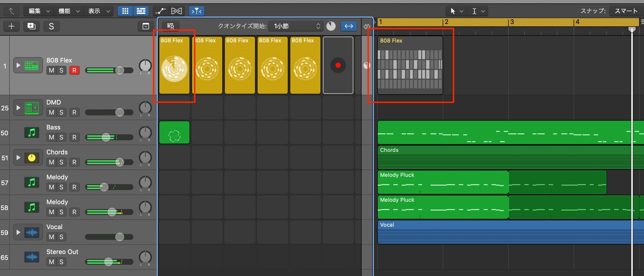The height and width of the screenshot is (276, 644).
Task: Expand the 808 Flex track stack
Action: [x=18, y=65]
